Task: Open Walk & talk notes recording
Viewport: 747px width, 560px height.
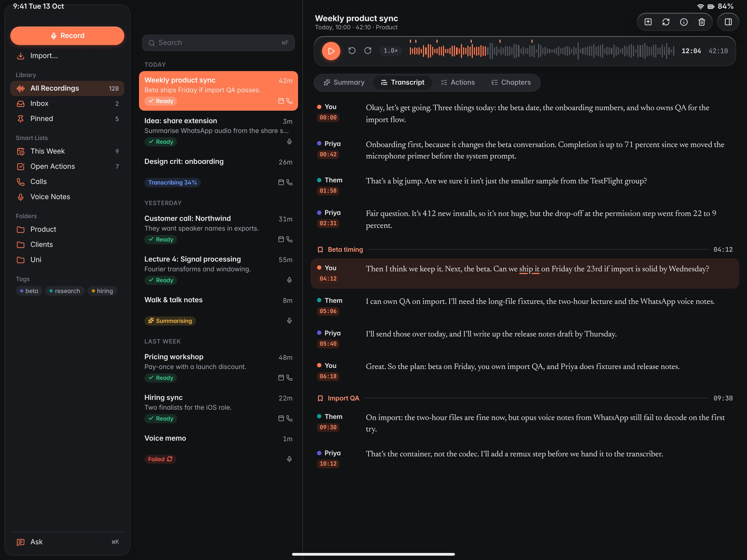Action: coord(218,310)
